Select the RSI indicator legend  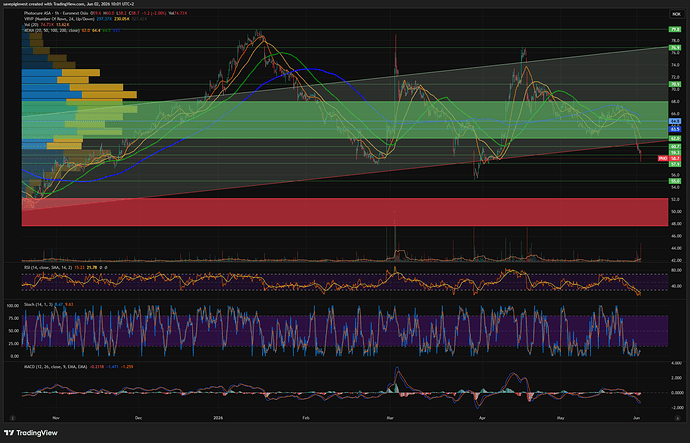point(66,267)
